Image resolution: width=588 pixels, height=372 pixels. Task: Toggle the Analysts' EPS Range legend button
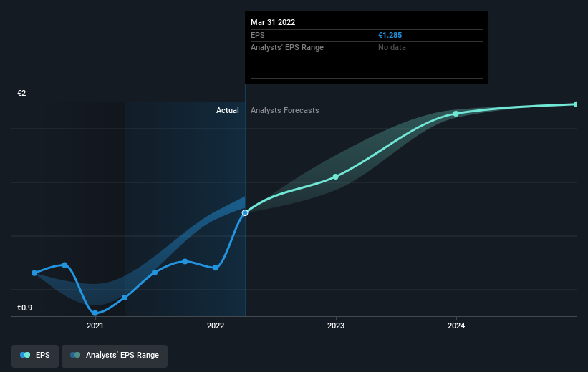115,356
